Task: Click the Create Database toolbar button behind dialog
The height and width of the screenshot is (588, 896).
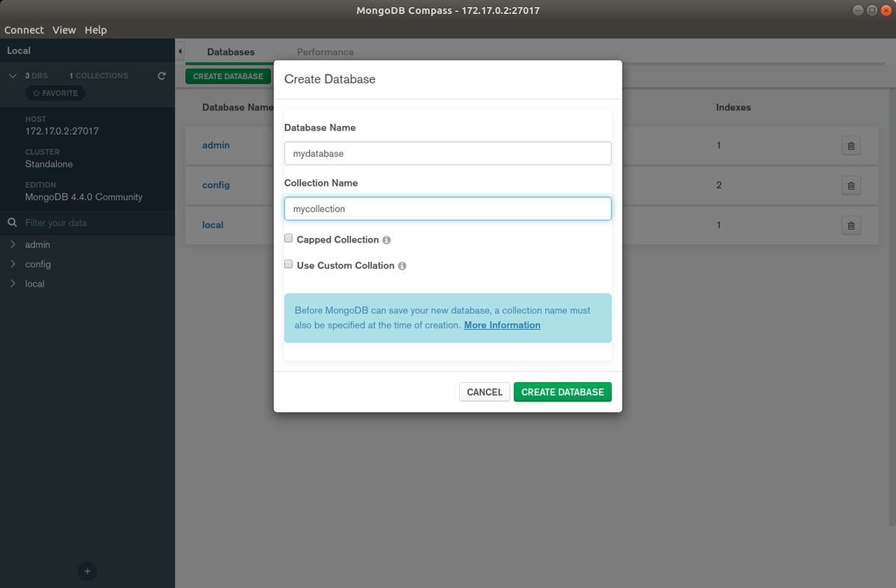Action: pyautogui.click(x=228, y=76)
